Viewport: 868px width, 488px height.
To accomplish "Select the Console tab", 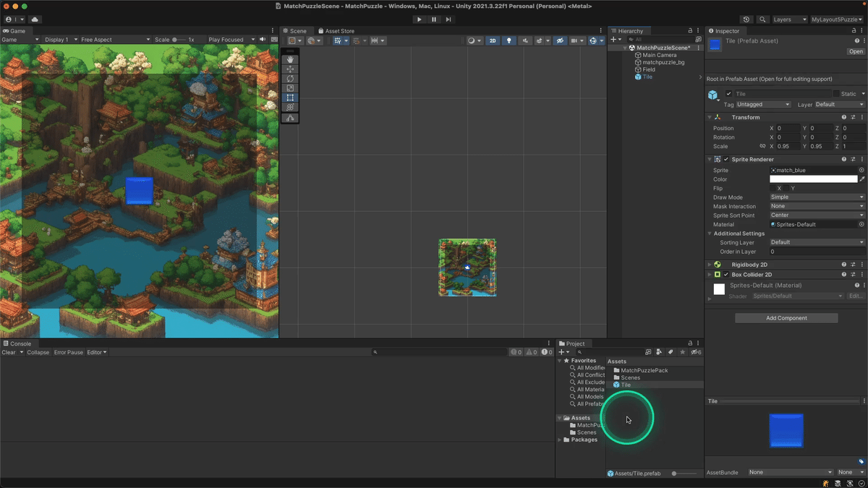I will 17,343.
